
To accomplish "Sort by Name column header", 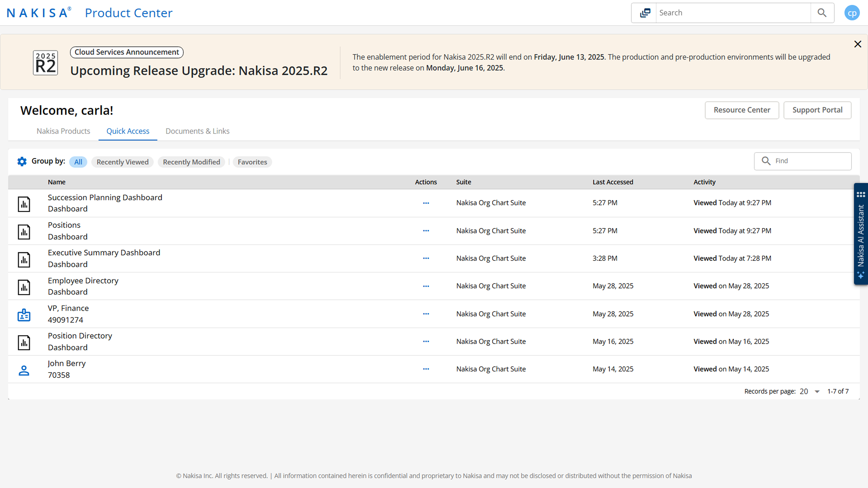I will point(57,182).
